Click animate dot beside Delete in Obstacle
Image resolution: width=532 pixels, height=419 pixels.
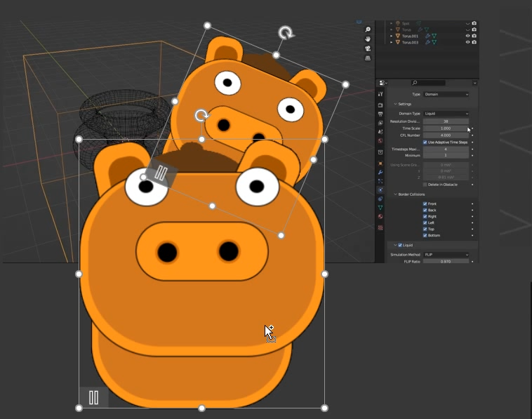click(472, 185)
